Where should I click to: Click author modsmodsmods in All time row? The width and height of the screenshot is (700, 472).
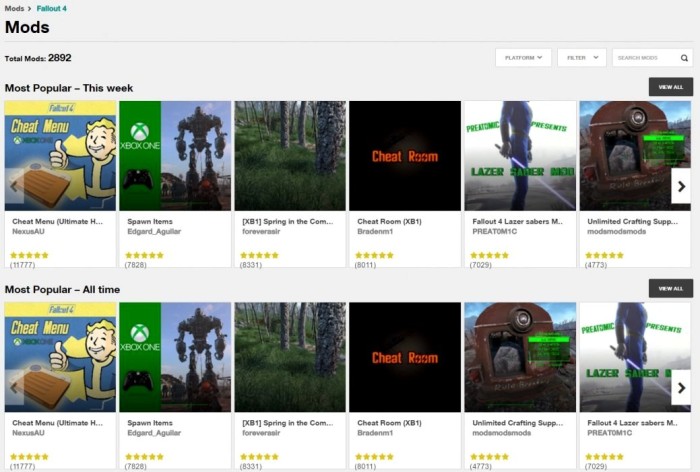501,433
